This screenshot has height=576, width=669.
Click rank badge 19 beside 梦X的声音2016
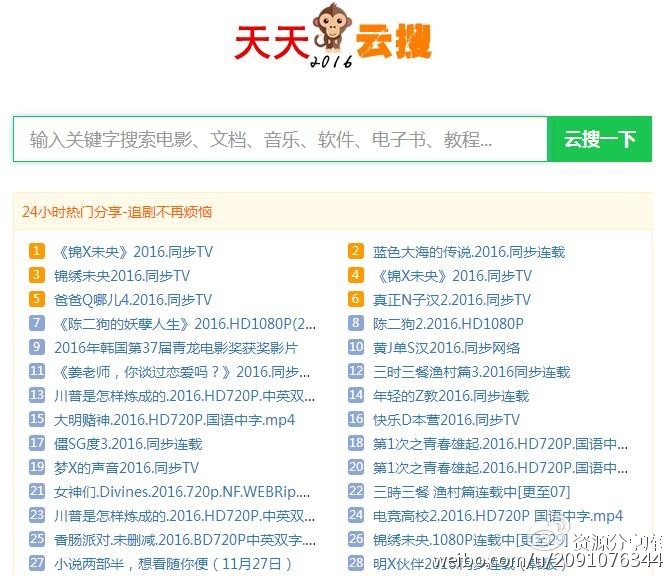(37, 467)
